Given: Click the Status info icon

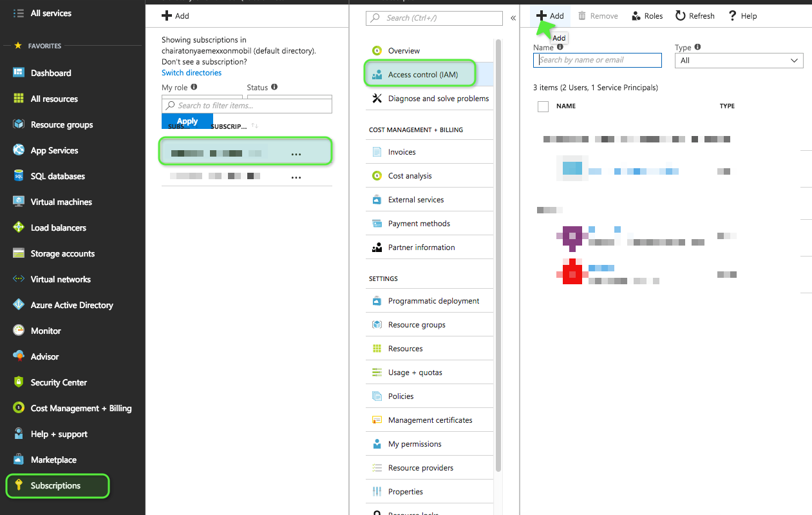Looking at the screenshot, I should click(274, 87).
